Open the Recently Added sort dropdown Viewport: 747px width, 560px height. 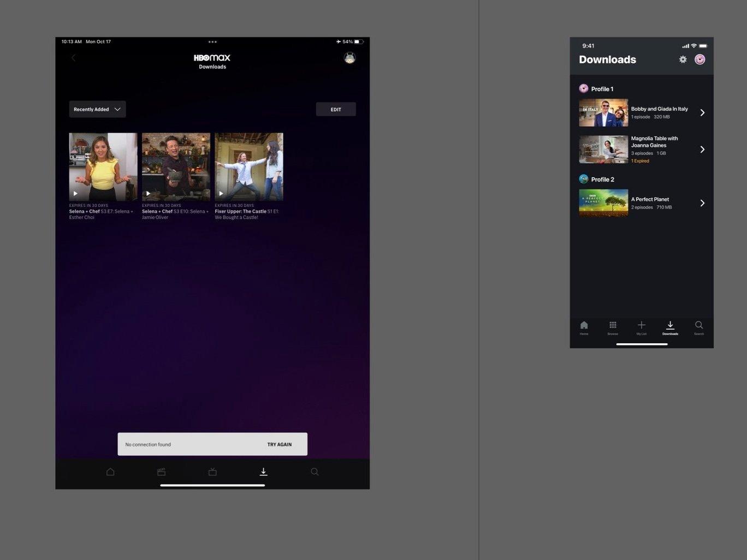(97, 109)
